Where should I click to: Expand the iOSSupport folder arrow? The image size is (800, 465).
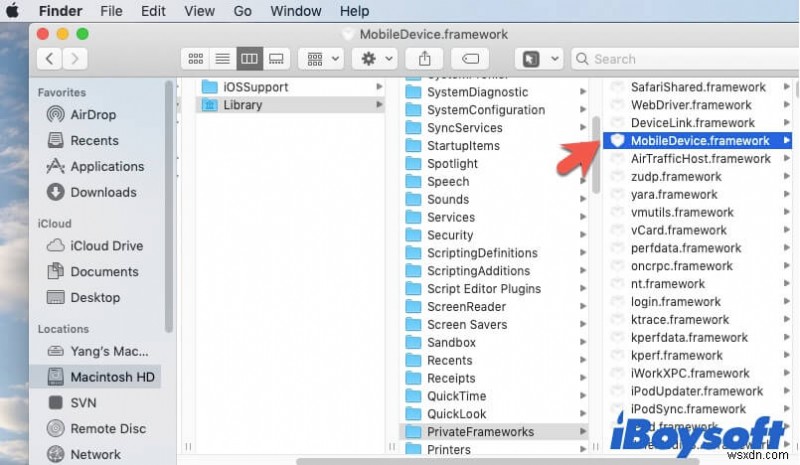point(379,87)
